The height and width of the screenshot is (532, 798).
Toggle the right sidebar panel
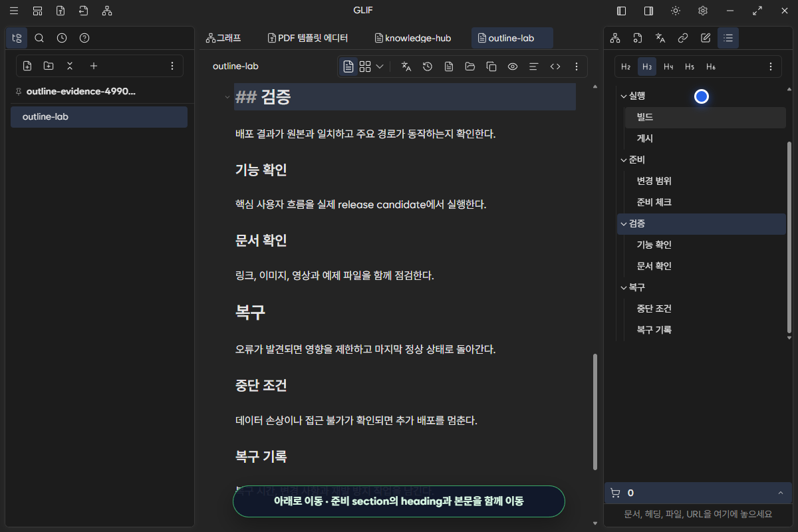coord(648,11)
